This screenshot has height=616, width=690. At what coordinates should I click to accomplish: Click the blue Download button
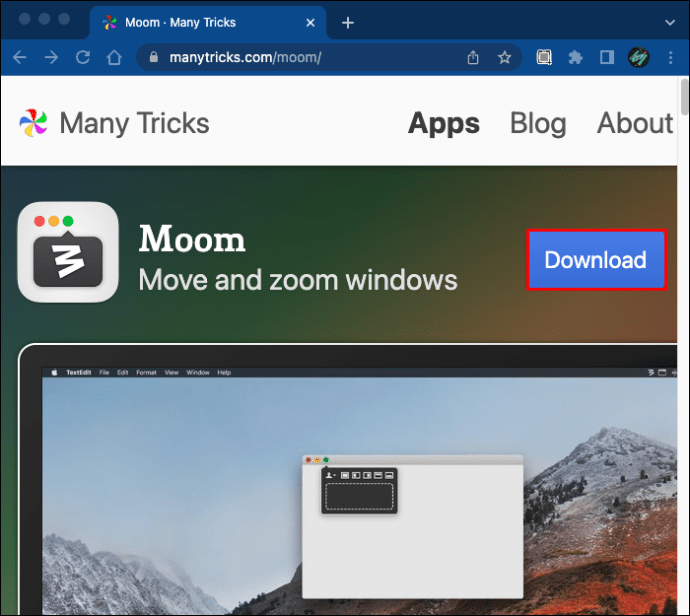596,260
